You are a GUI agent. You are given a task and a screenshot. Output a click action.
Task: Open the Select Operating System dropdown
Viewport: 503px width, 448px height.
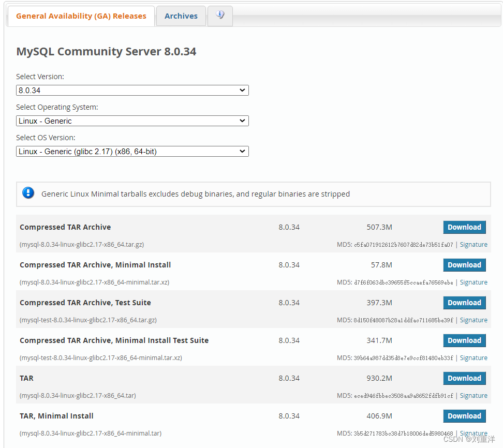coord(132,121)
